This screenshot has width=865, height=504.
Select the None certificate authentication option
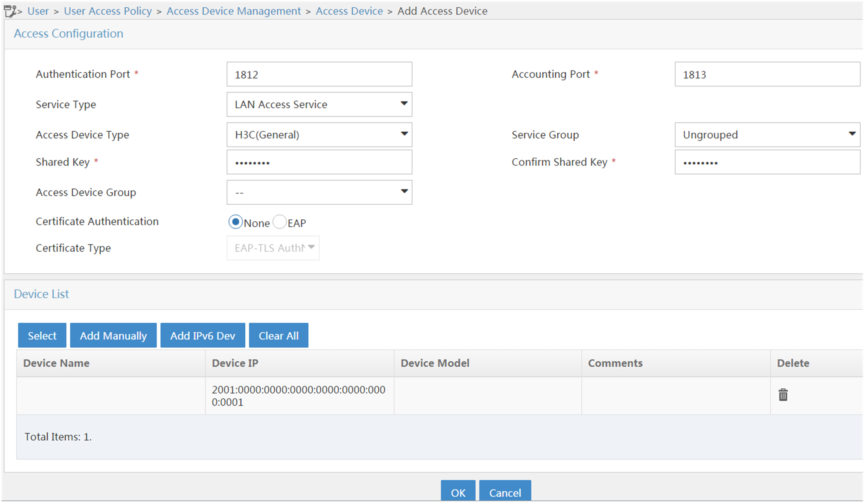coord(235,222)
